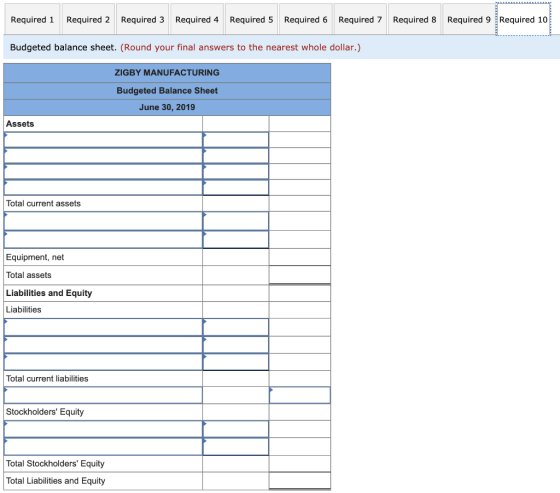Click the 'Budgeted Balance Sheet' header title
Viewport: 560px width, 493px height.
(x=167, y=90)
